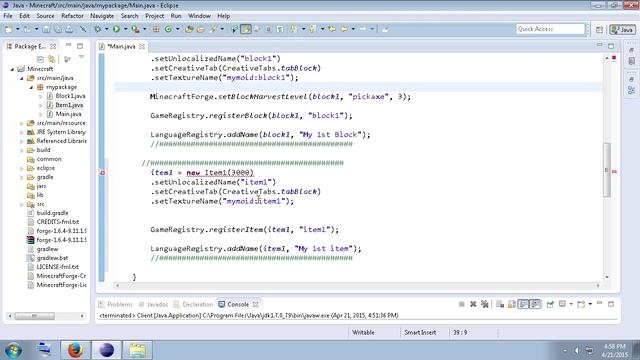Viewport: 640px width, 360px height.
Task: Collapse the Minecraft project tree node
Action: [12, 69]
